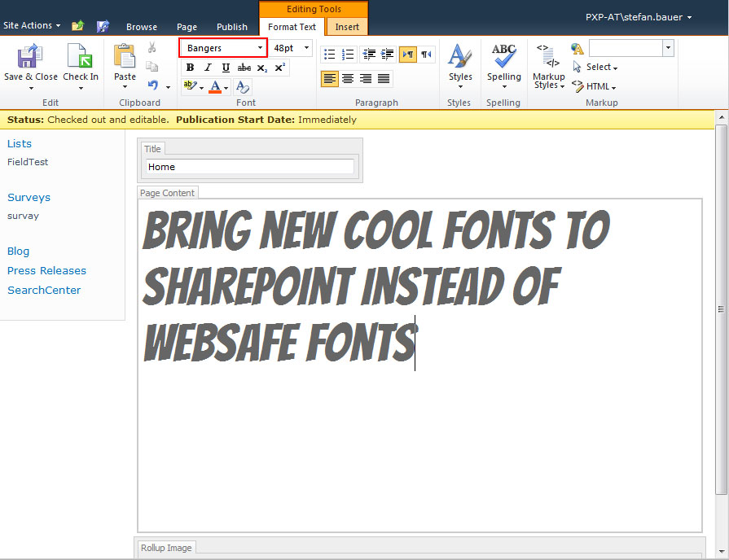This screenshot has height=560, width=729.
Task: Select the Format Text tab
Action: (292, 27)
